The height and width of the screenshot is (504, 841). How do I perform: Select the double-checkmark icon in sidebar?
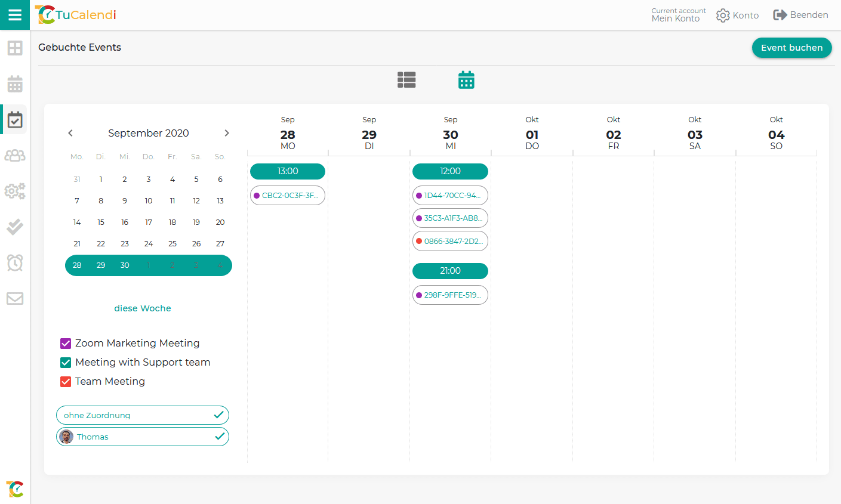[x=15, y=227]
